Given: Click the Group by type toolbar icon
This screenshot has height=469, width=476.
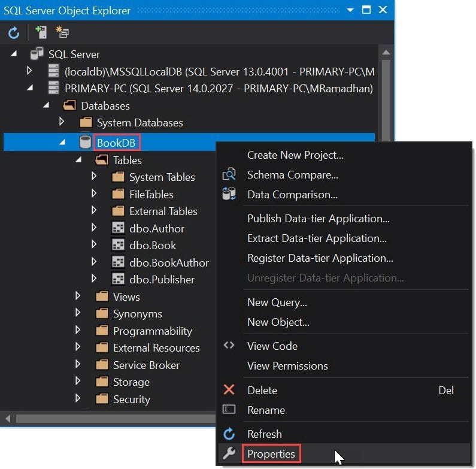Looking at the screenshot, I should (x=62, y=32).
